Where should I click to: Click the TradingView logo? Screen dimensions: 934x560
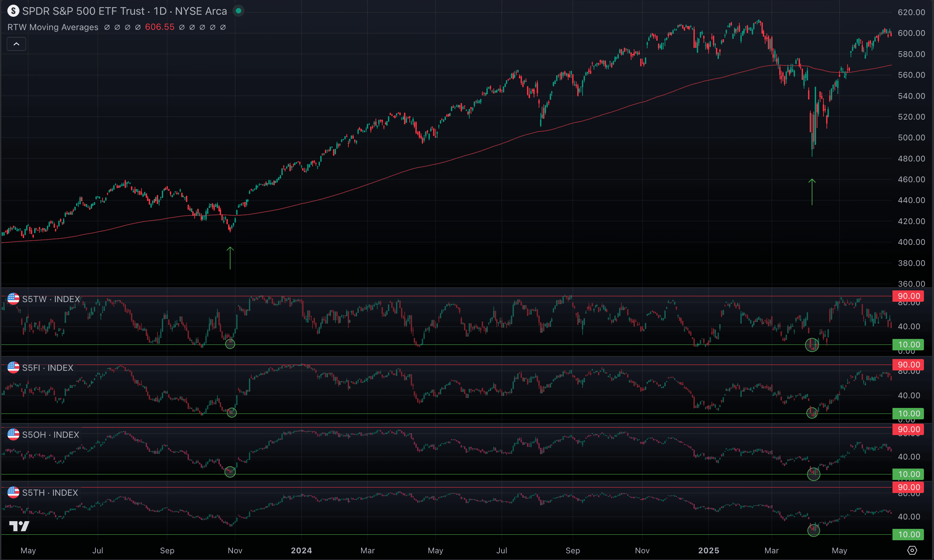pyautogui.click(x=19, y=526)
